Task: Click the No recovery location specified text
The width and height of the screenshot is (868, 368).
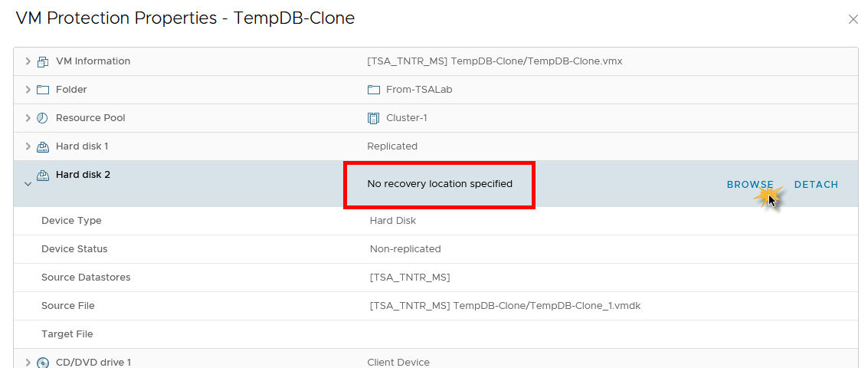Action: [440, 184]
